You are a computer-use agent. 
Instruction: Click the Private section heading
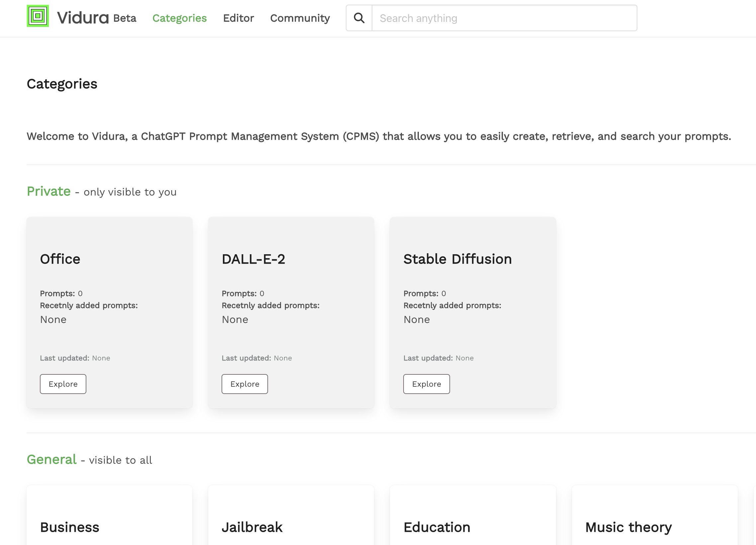pyautogui.click(x=49, y=192)
